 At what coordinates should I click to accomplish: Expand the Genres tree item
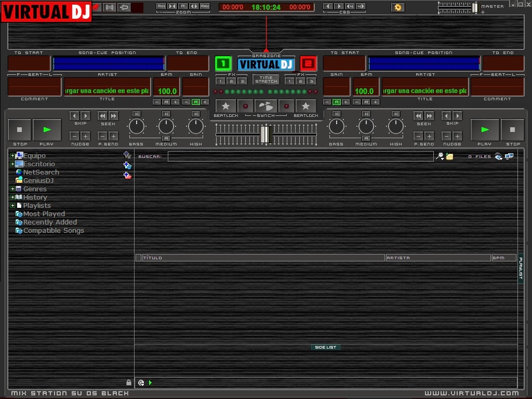(x=11, y=189)
